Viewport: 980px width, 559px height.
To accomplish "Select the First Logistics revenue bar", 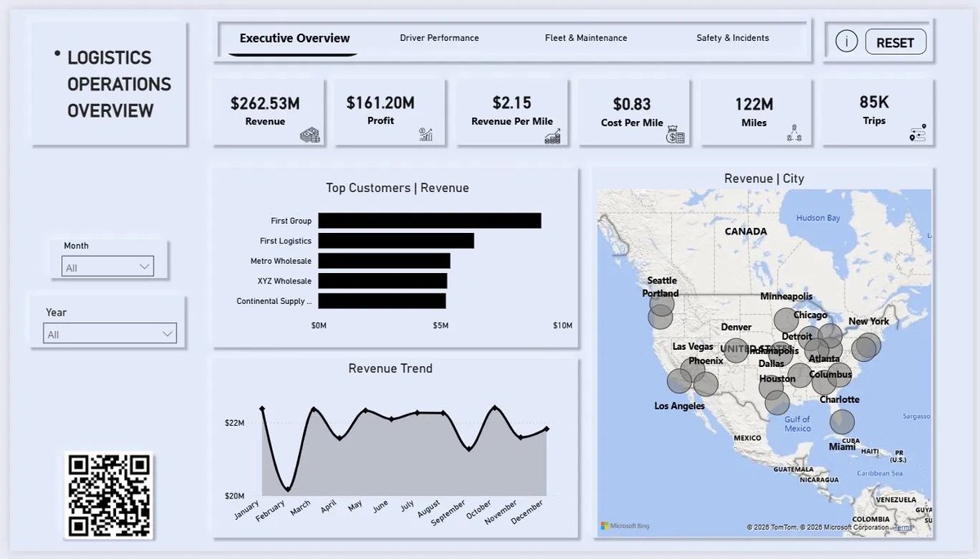I will pos(396,240).
